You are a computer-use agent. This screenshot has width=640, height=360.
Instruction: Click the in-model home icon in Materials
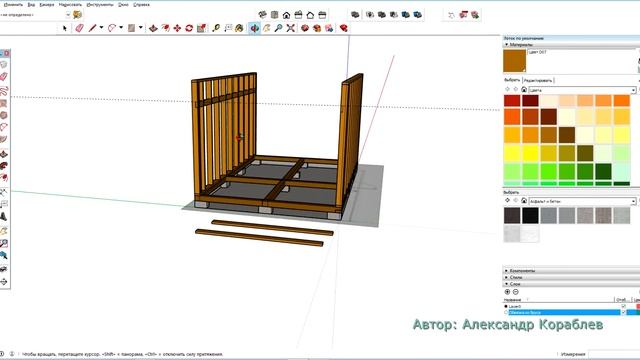524,89
